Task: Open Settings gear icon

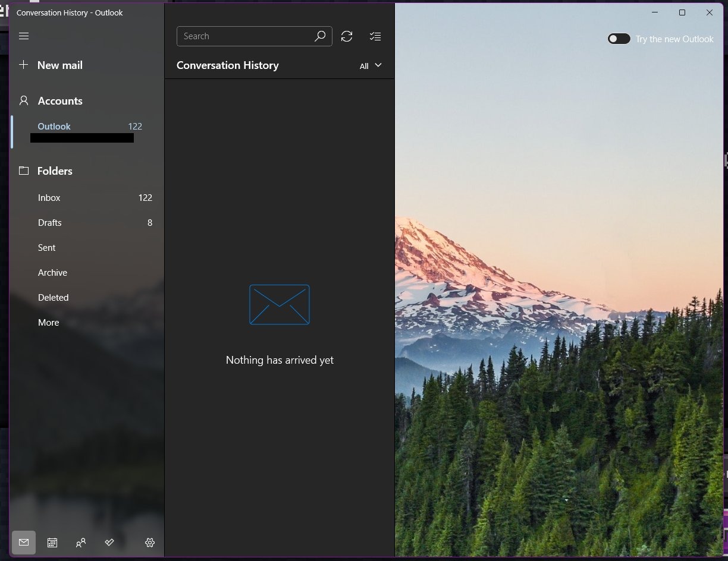Action: tap(150, 543)
